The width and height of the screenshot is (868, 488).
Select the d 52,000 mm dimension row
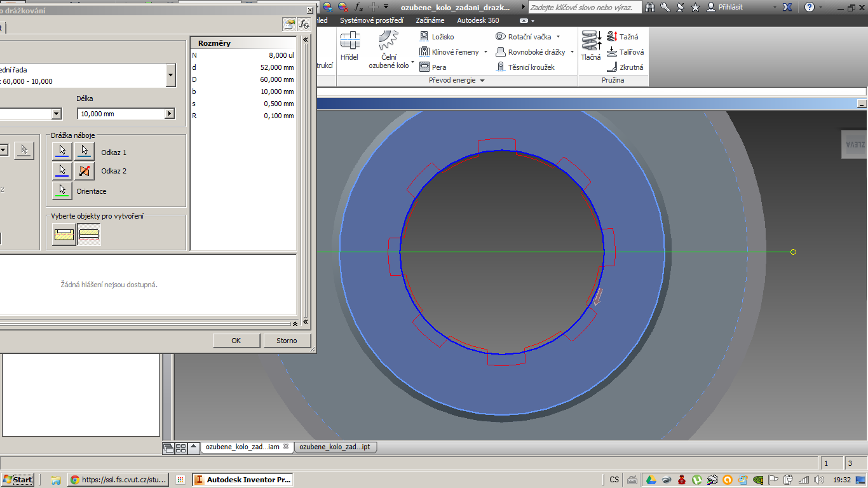point(243,67)
